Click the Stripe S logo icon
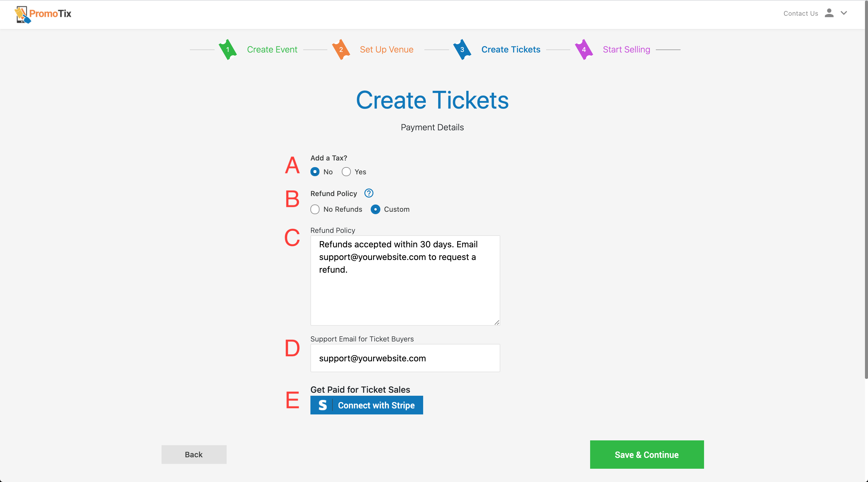The image size is (868, 482). click(322, 405)
